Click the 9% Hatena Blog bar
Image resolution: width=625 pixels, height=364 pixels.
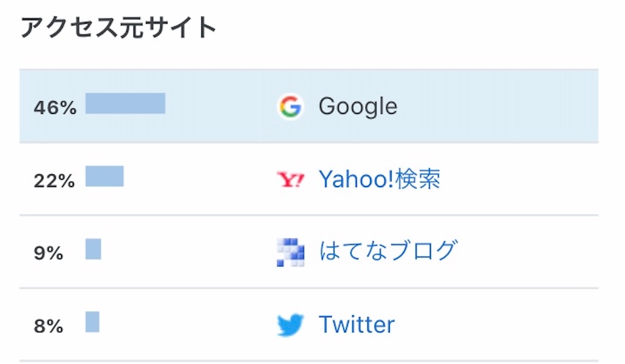pyautogui.click(x=93, y=249)
